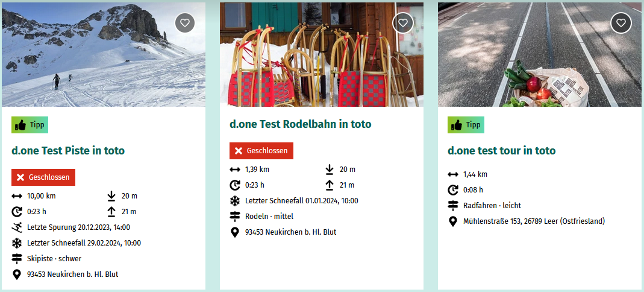Click the wooden sleds photo
Screen dimensions: 644x292
point(322,55)
